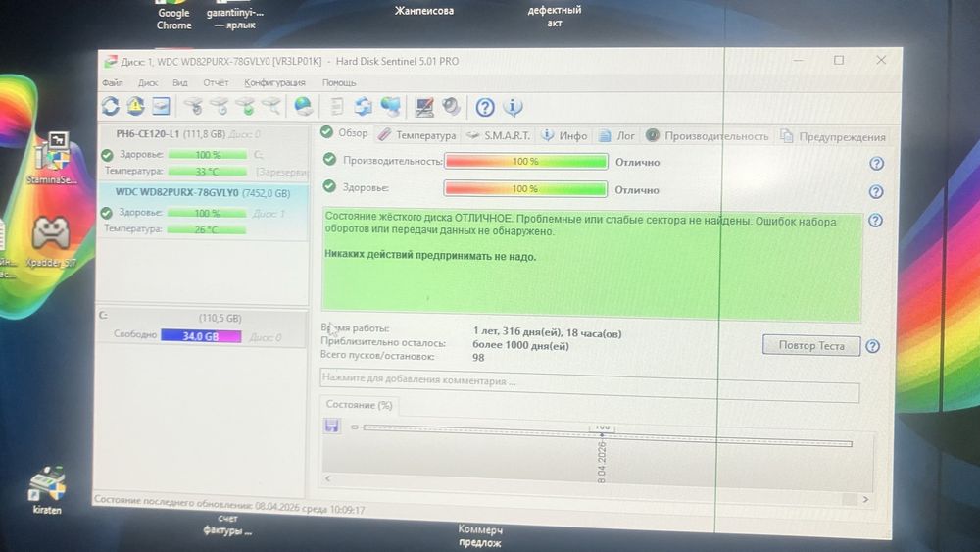Open the Вид menu
The image size is (980, 552).
tap(180, 82)
